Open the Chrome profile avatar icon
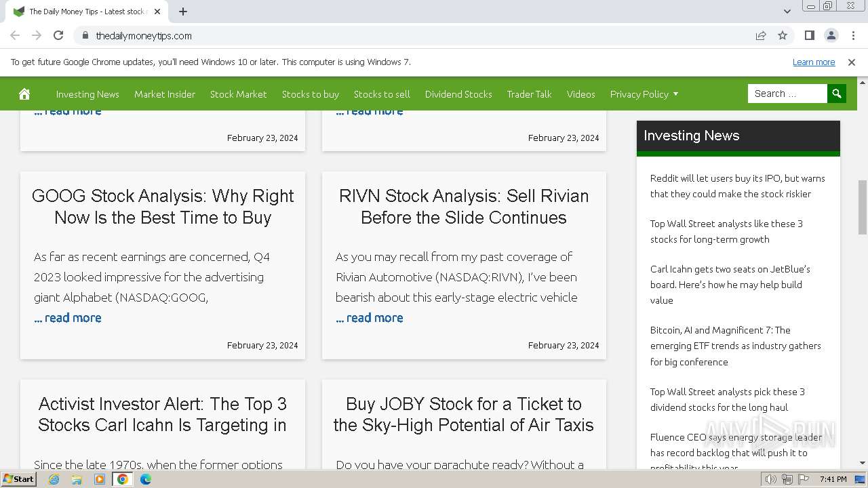This screenshot has width=868, height=488. 831,35
